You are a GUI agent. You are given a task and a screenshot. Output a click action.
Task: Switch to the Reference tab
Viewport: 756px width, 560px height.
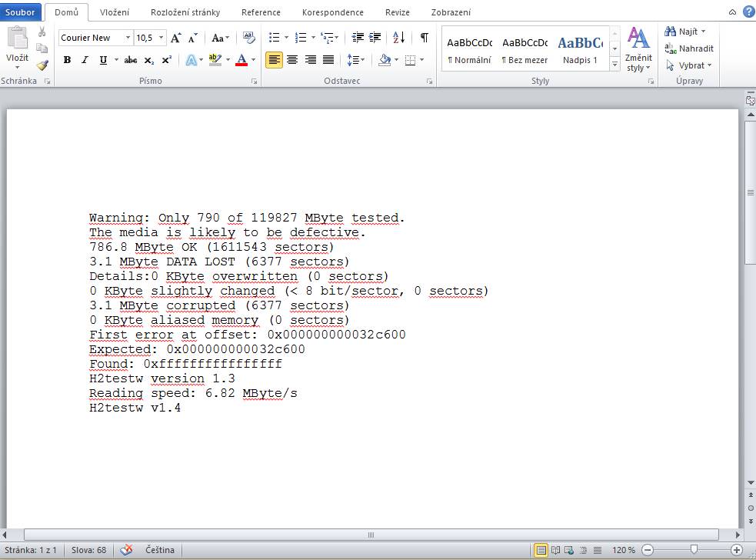(x=261, y=12)
